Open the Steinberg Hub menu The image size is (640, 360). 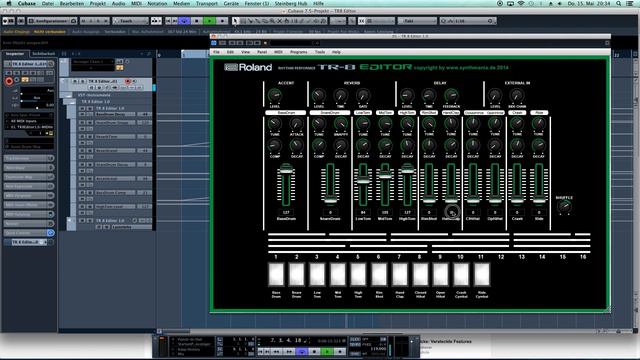(x=291, y=3)
